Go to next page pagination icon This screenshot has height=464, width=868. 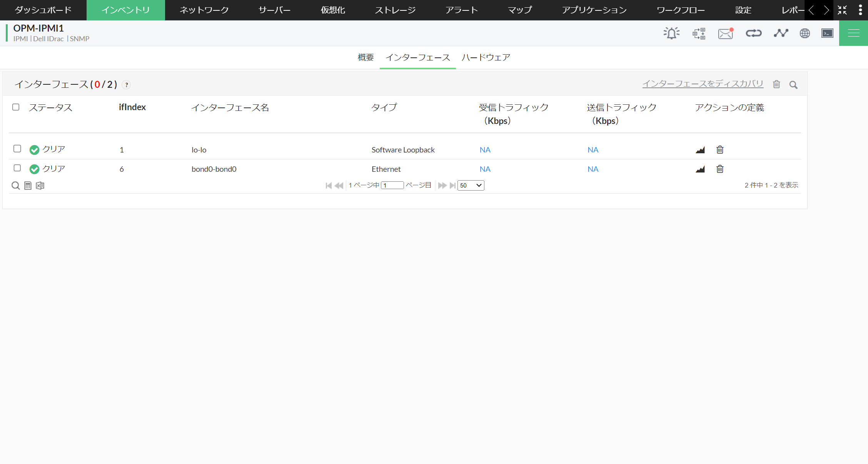442,186
